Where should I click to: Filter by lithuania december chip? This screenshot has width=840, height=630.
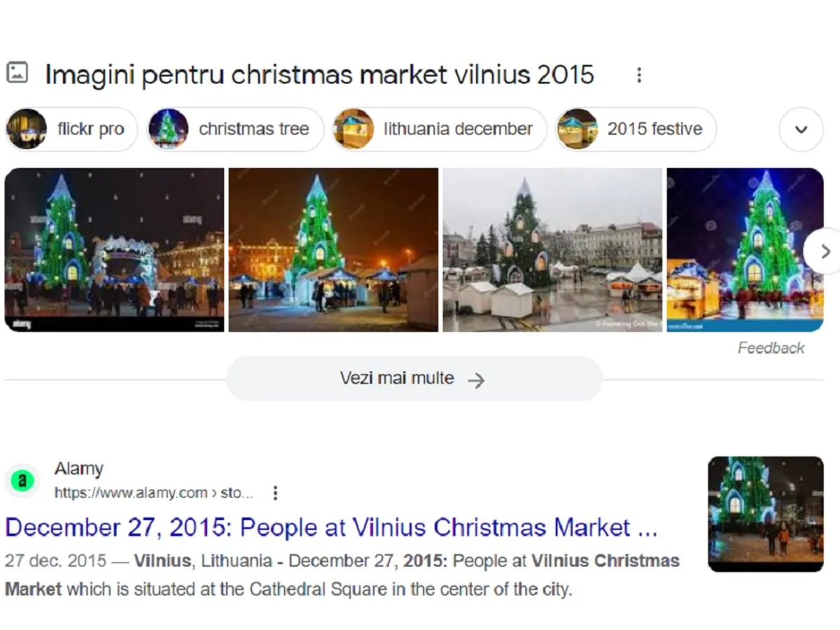(439, 129)
